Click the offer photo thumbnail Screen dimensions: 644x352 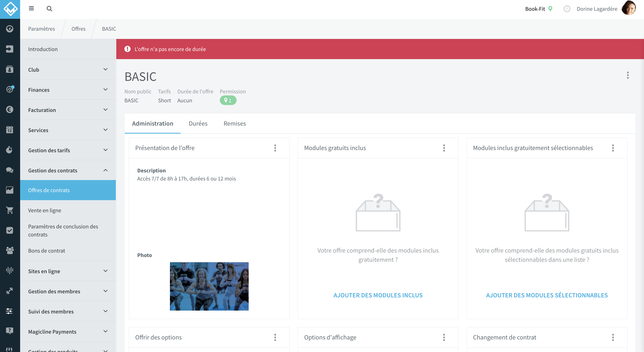pyautogui.click(x=209, y=286)
